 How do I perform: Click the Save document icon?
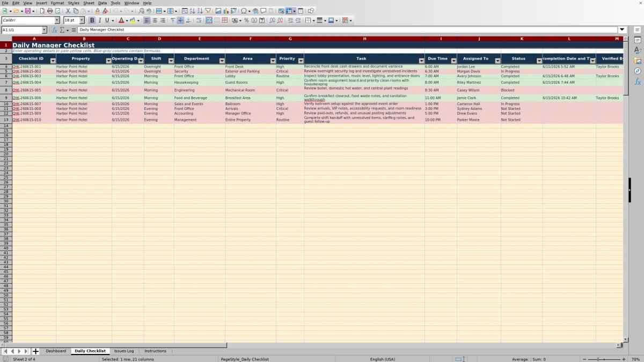click(27, 11)
